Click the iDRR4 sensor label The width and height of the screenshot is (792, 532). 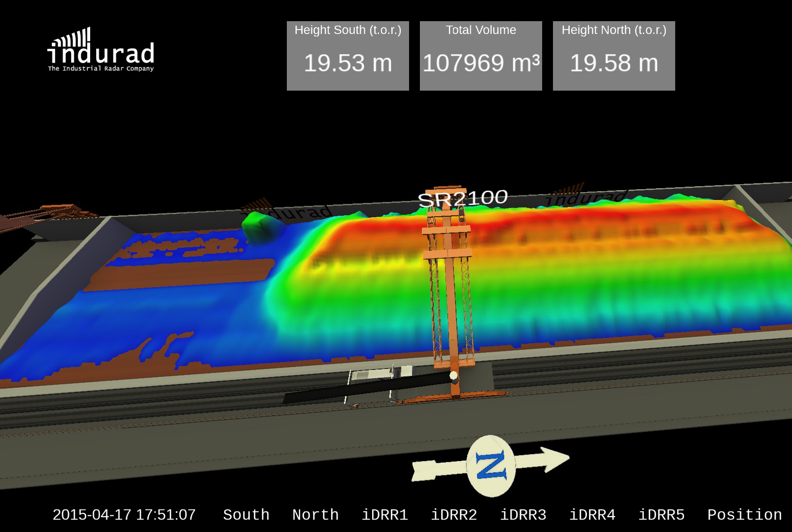tap(593, 515)
